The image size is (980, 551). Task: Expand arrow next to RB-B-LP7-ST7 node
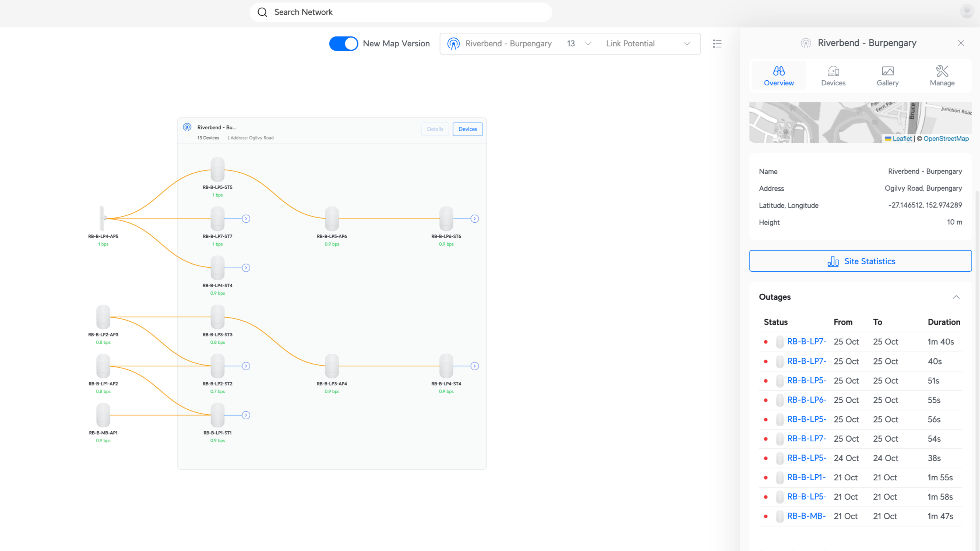[246, 219]
